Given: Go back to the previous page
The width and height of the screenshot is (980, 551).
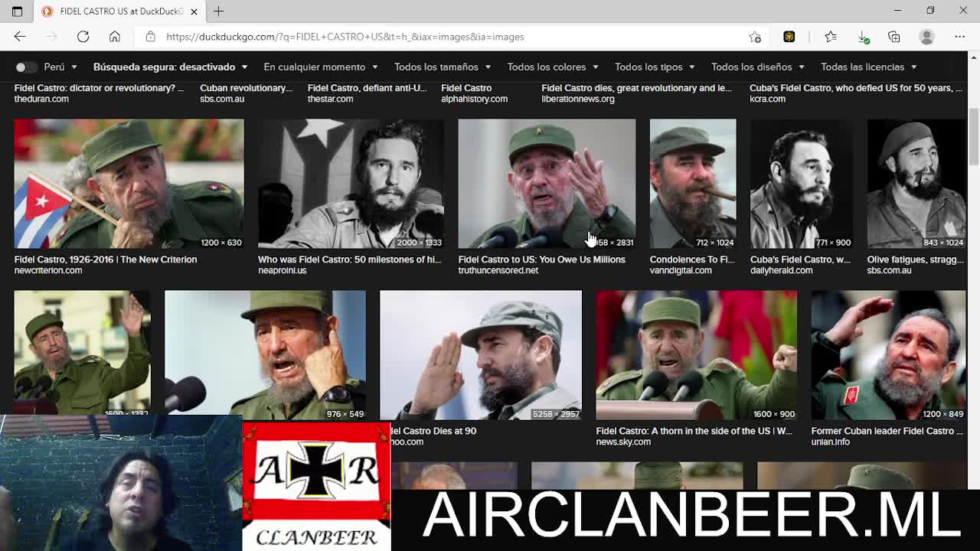Looking at the screenshot, I should (x=20, y=37).
